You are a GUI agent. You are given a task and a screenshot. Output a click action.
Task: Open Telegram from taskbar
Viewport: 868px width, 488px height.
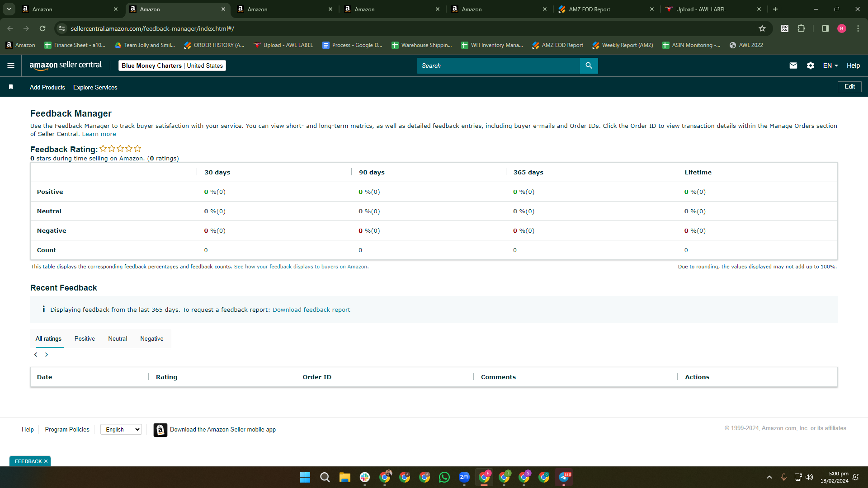coord(564,477)
